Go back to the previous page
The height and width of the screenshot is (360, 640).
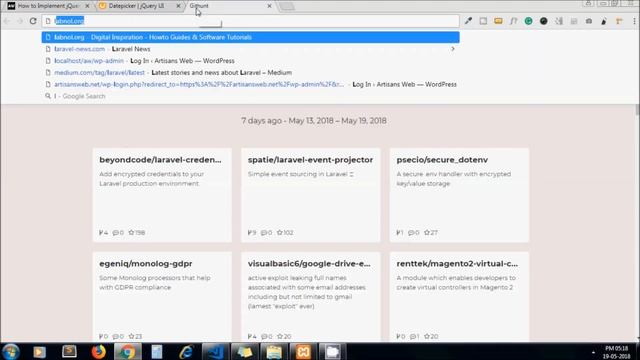coord(7,21)
